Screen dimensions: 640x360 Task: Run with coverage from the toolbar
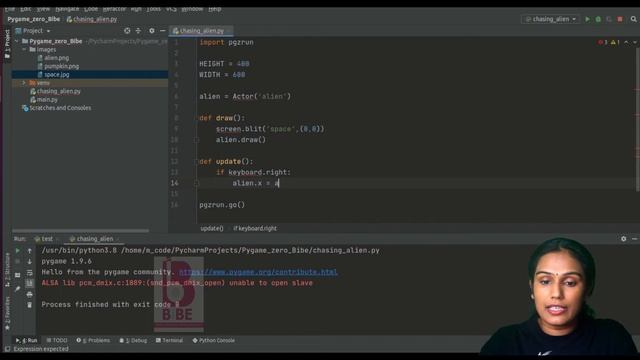pos(609,19)
